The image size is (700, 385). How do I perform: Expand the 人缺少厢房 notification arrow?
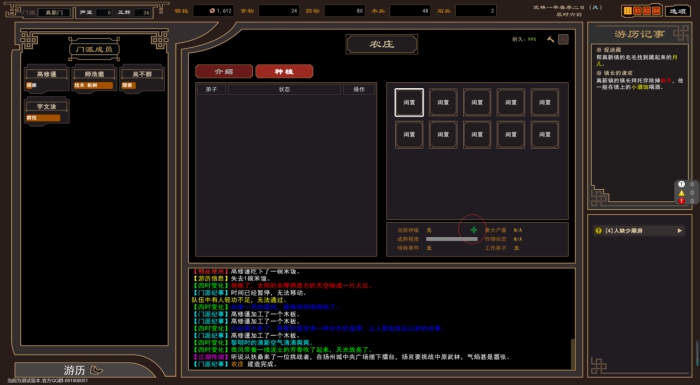[x=679, y=231]
